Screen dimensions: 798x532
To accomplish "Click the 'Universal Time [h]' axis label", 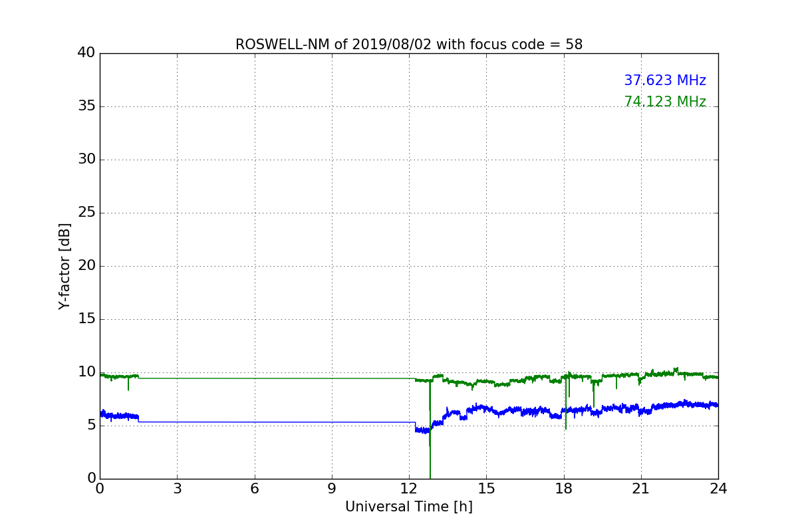I will tap(409, 507).
